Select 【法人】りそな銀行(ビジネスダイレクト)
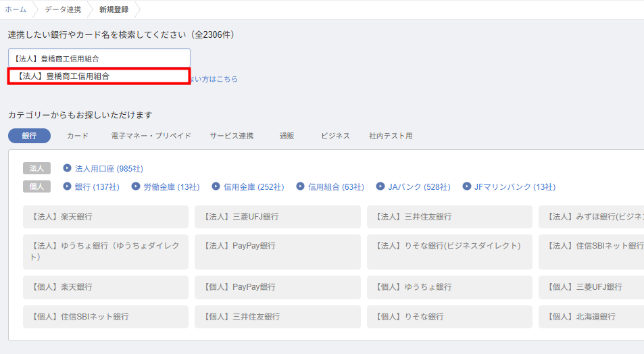 coord(449,252)
